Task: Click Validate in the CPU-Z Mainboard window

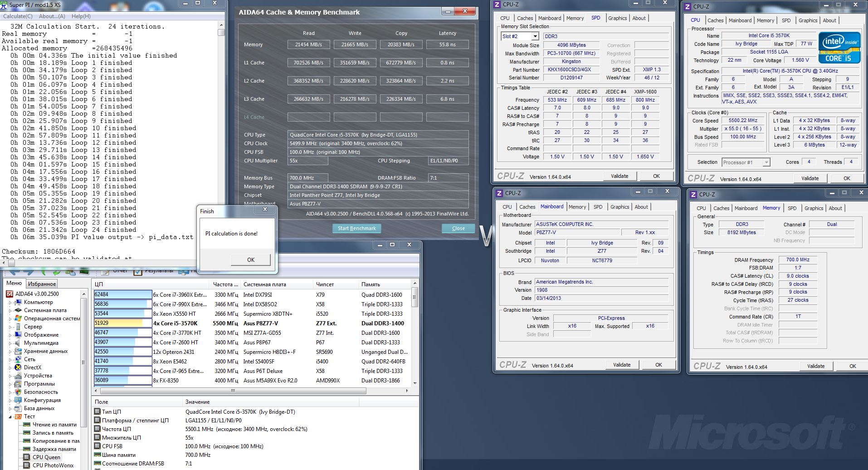Action: (x=622, y=365)
